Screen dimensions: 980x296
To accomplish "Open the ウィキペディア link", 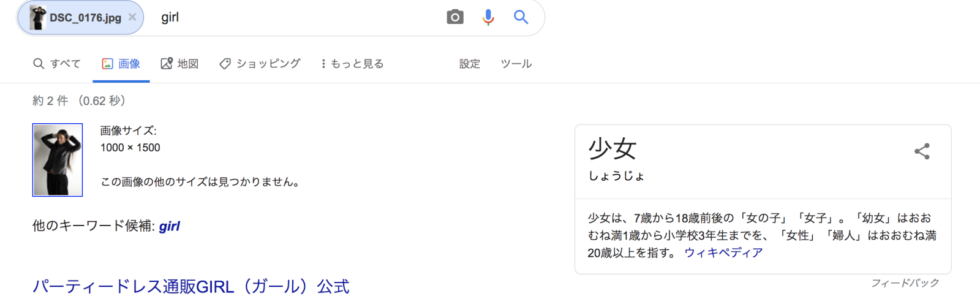I will pyautogui.click(x=723, y=252).
